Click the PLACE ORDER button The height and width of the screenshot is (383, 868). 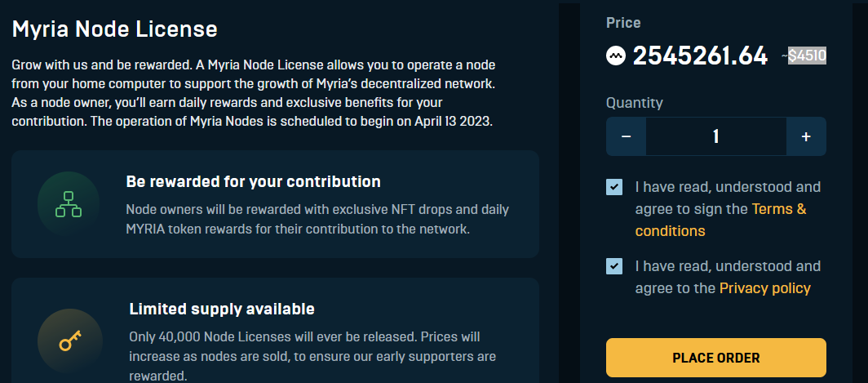pyautogui.click(x=715, y=358)
